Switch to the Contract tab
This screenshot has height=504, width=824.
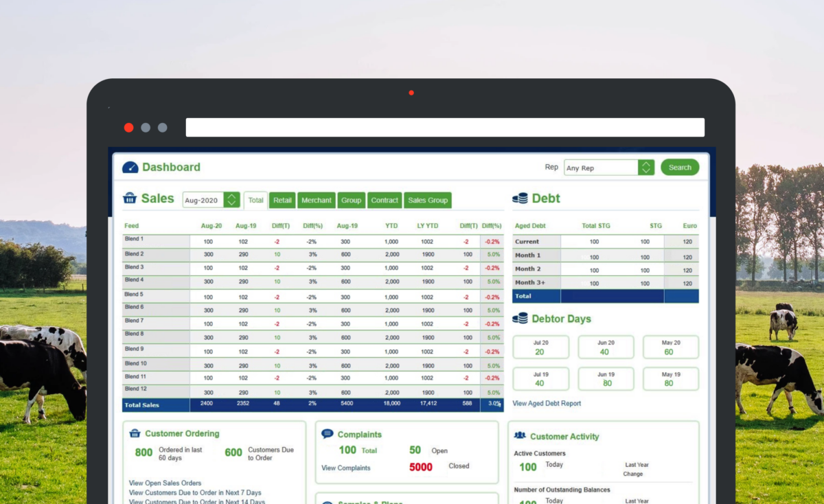coord(385,200)
